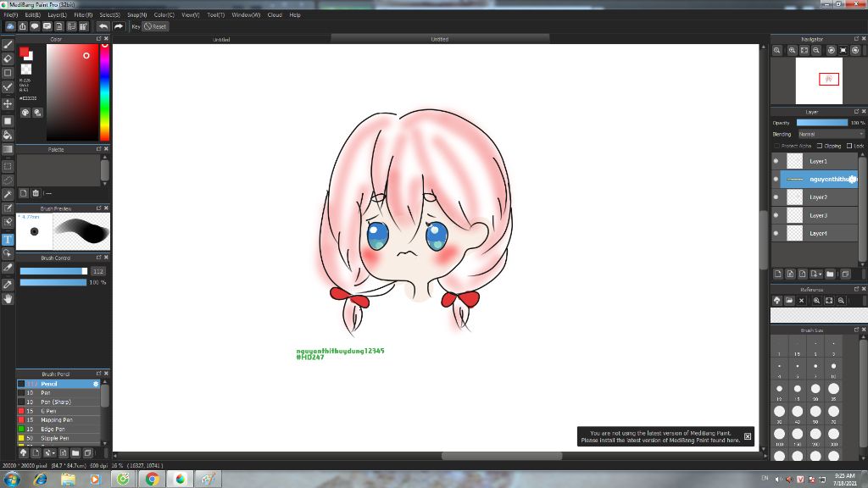Click the cloud icon in top toolbar
This screenshot has height=488, width=868.
10,26
